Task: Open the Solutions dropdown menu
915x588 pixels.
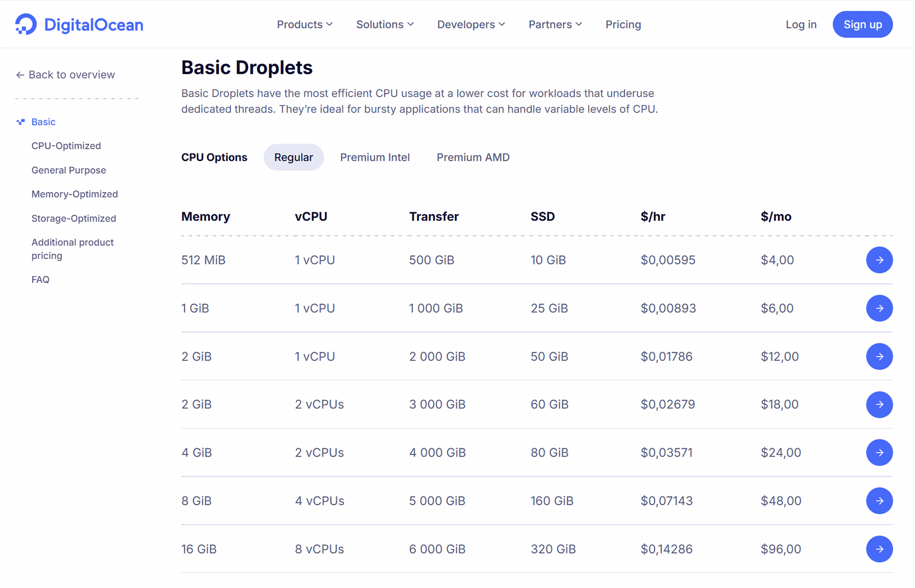Action: (x=384, y=24)
